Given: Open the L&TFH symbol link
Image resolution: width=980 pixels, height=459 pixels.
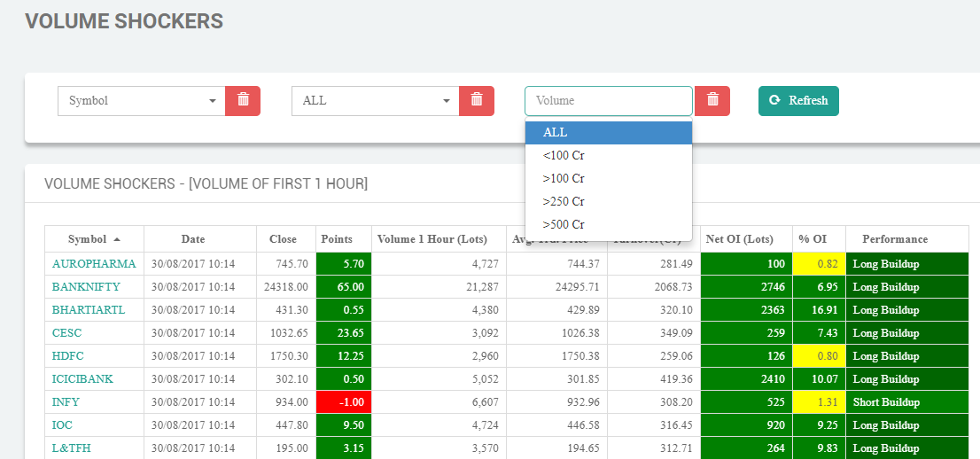Looking at the screenshot, I should click(x=69, y=448).
